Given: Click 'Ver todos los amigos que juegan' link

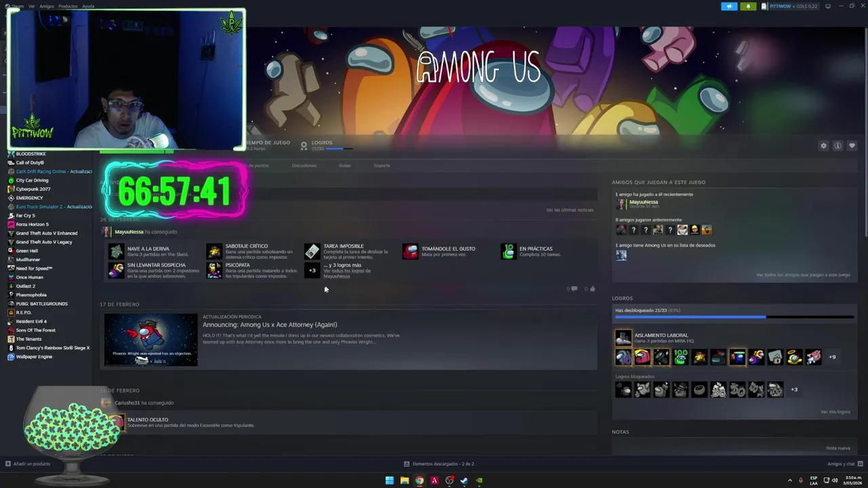Looking at the screenshot, I should 803,275.
